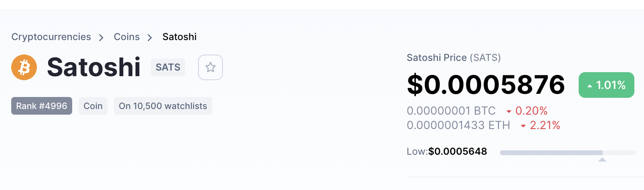Click the SATS ticker badge
This screenshot has height=190, width=644.
(168, 67)
